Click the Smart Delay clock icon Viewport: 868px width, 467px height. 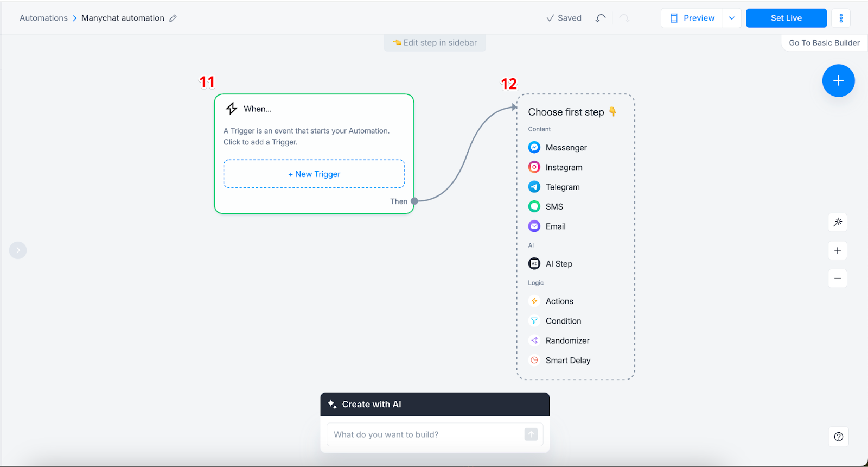(534, 360)
